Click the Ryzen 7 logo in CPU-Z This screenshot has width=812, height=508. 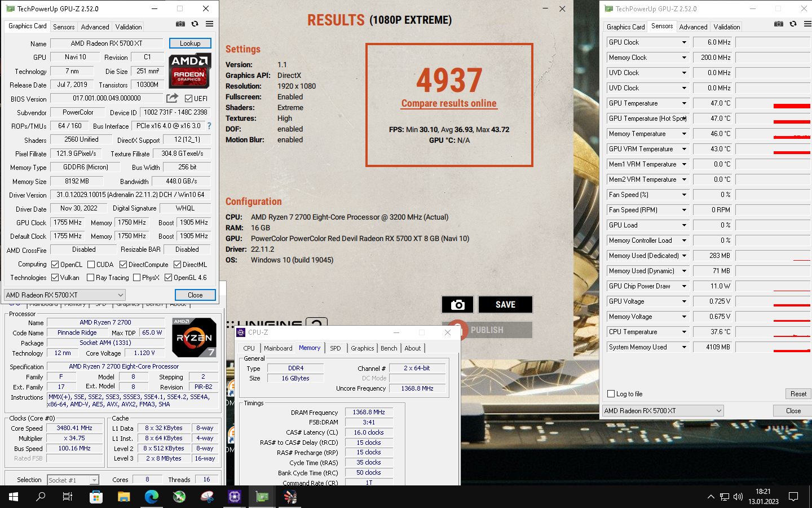pos(195,338)
